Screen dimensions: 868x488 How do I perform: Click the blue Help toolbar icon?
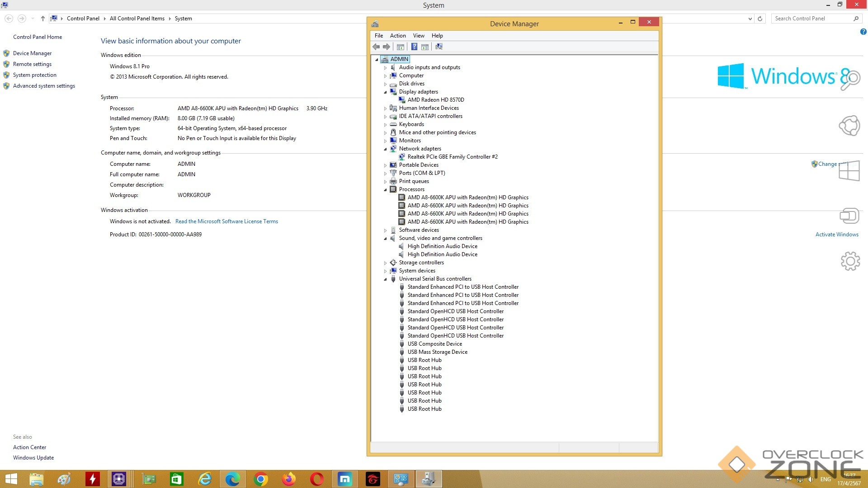point(414,47)
